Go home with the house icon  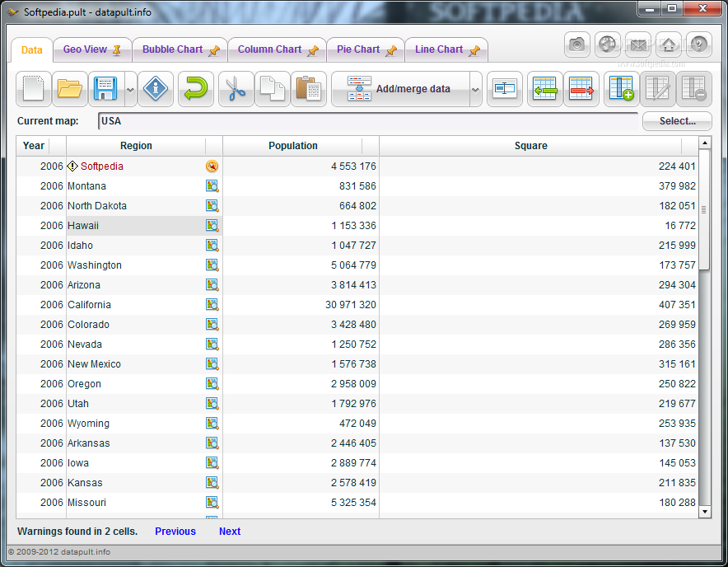pyautogui.click(x=669, y=45)
